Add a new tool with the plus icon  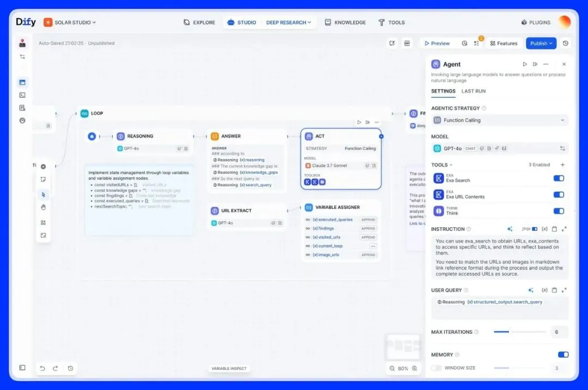(562, 165)
